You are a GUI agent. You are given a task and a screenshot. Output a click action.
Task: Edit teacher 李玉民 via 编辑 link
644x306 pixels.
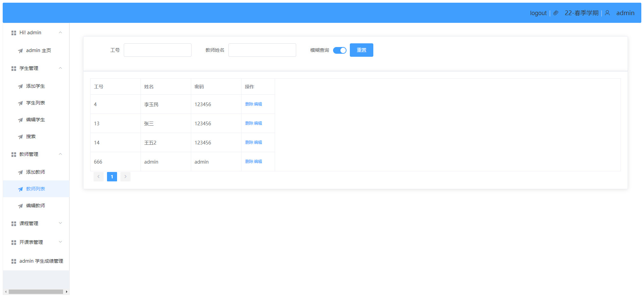[x=258, y=104]
